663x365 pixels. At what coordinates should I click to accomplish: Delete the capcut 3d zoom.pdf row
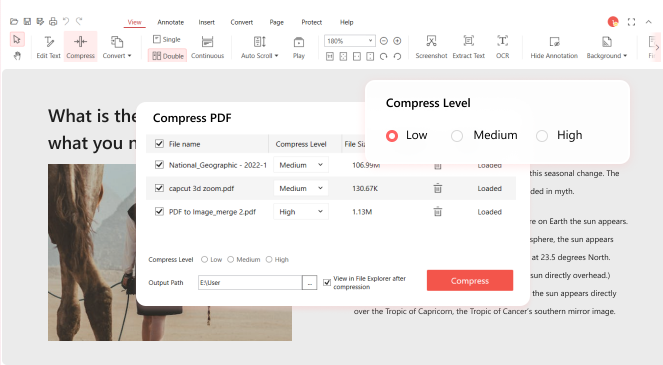coord(438,188)
